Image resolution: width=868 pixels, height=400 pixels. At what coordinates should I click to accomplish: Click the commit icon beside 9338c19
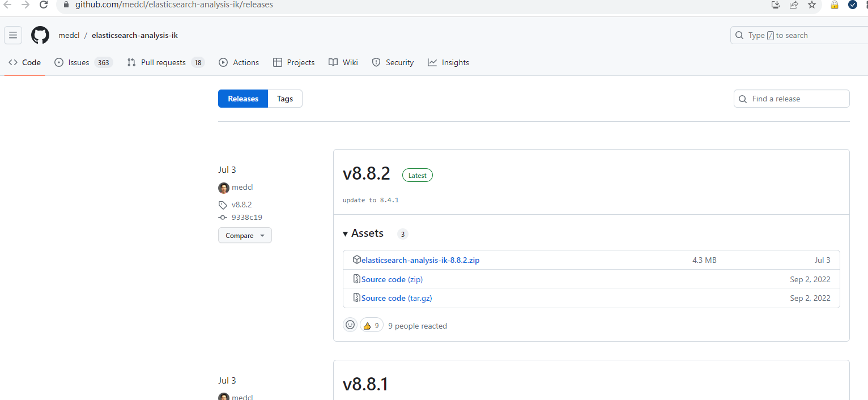[x=223, y=218]
